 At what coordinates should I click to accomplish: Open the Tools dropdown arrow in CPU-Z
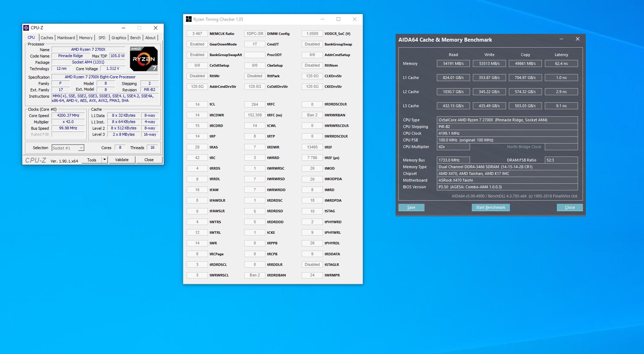pyautogui.click(x=104, y=160)
